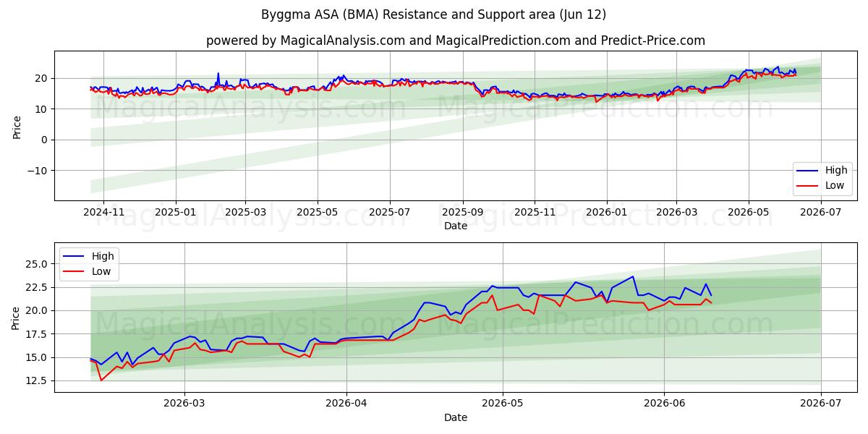
Task: Click the '2024-11' date tick label, top chart
Action: click(103, 212)
